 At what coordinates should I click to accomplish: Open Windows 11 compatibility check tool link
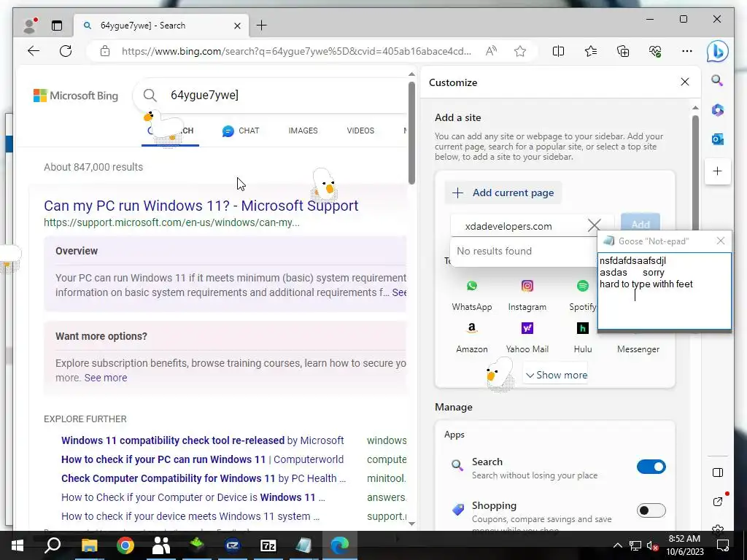click(203, 440)
